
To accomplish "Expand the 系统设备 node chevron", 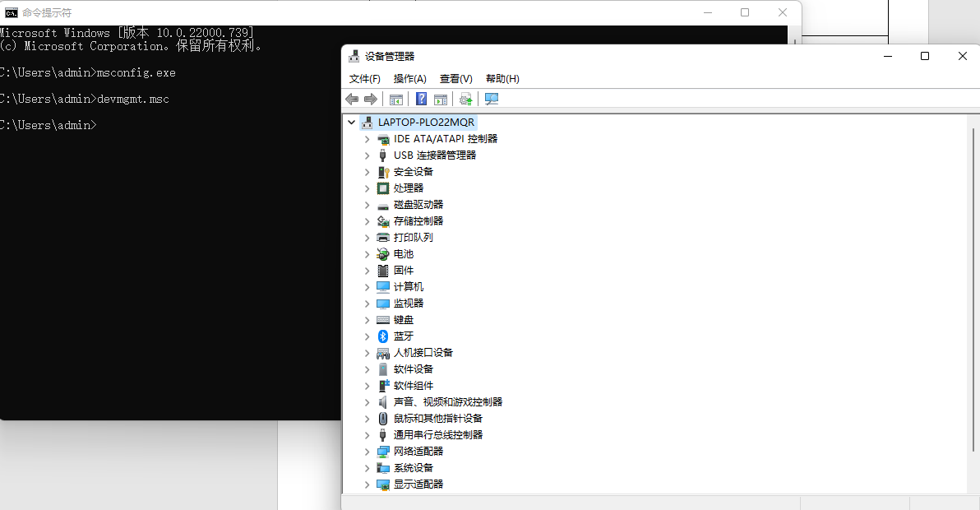I will coord(367,468).
